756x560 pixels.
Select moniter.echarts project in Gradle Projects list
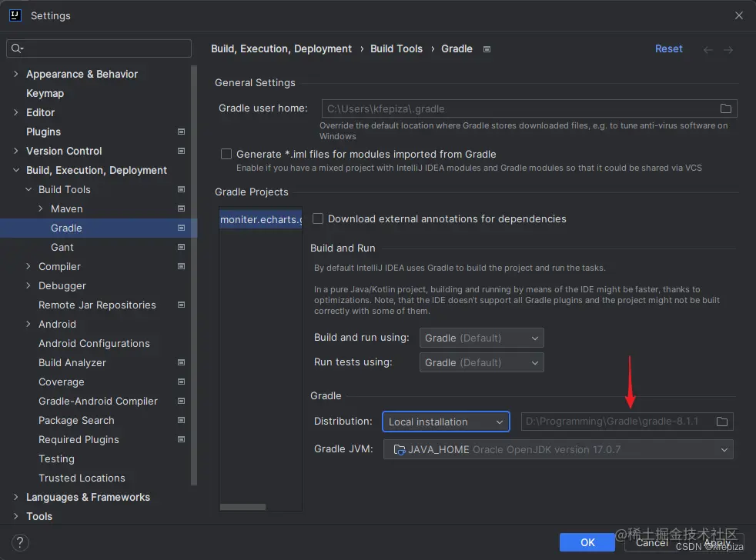(261, 219)
